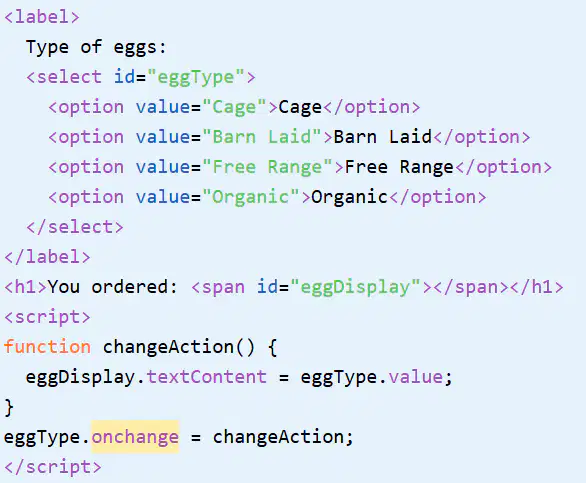Click changeAction in the onchange assignment
Viewport: 586px width, 483px height.
coord(278,437)
